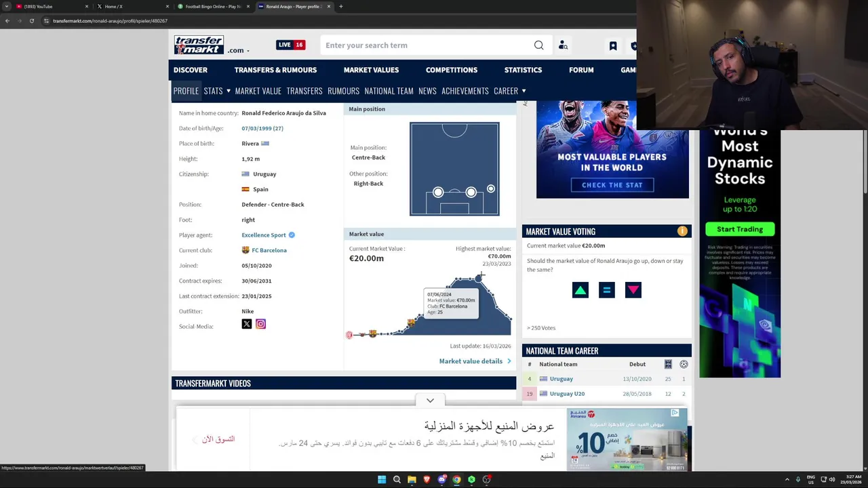
Task: Click the browser address bar URL
Action: pos(110,21)
